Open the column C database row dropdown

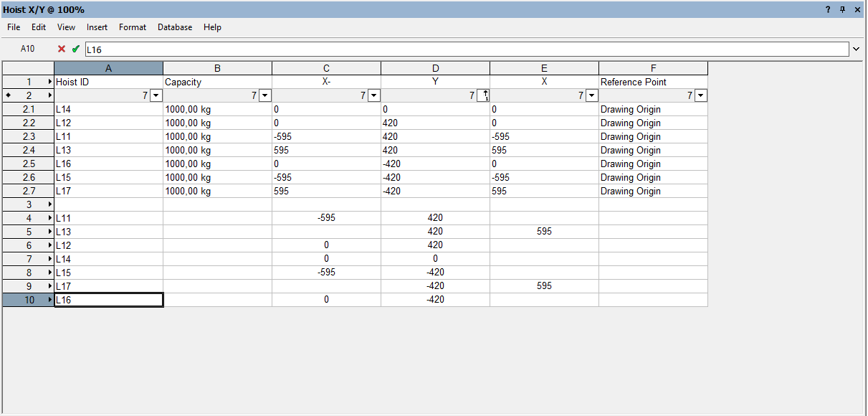pos(374,95)
